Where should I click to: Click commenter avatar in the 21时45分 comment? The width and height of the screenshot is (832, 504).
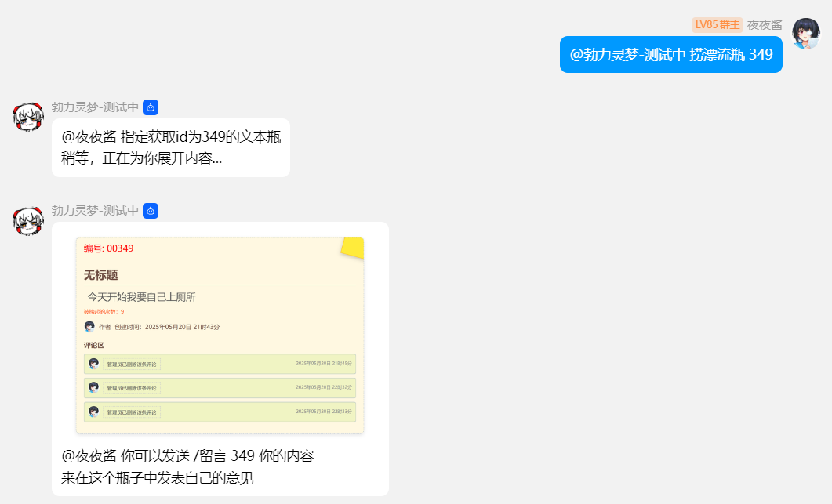(94, 364)
